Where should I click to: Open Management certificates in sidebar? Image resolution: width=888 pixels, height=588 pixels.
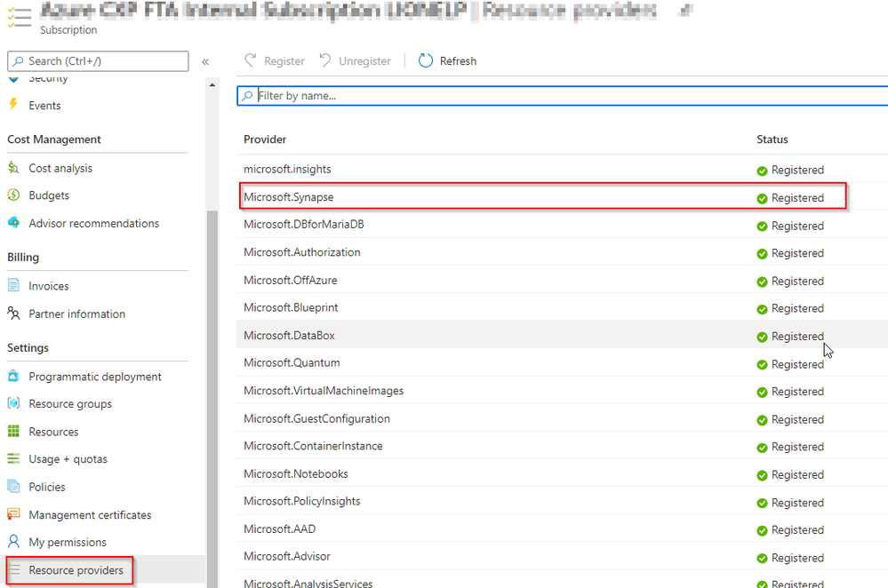click(90, 515)
